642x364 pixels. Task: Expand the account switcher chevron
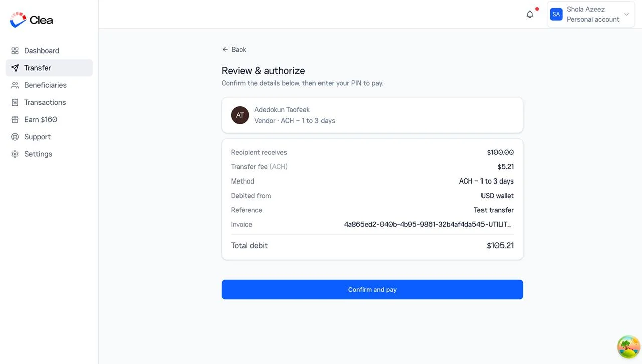(x=626, y=14)
